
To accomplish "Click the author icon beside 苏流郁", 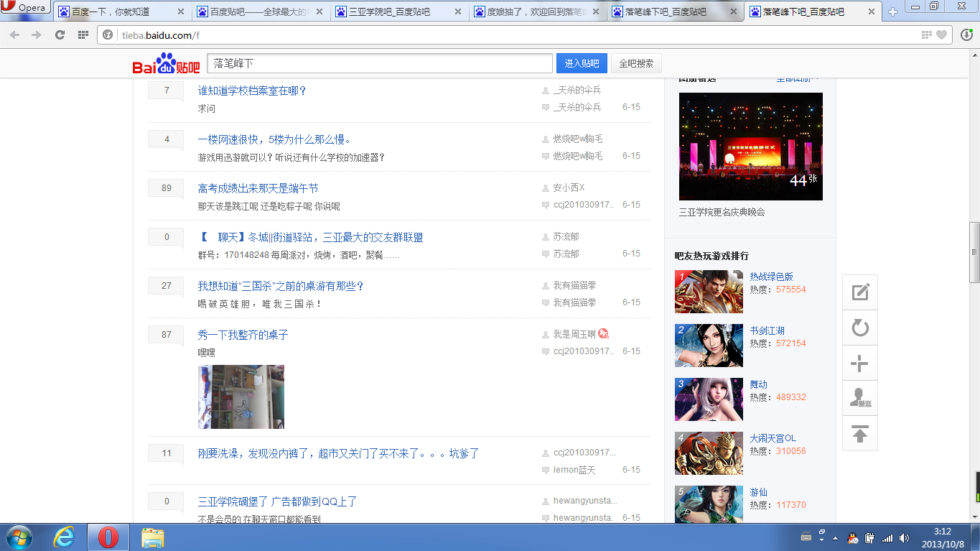I will coord(546,236).
